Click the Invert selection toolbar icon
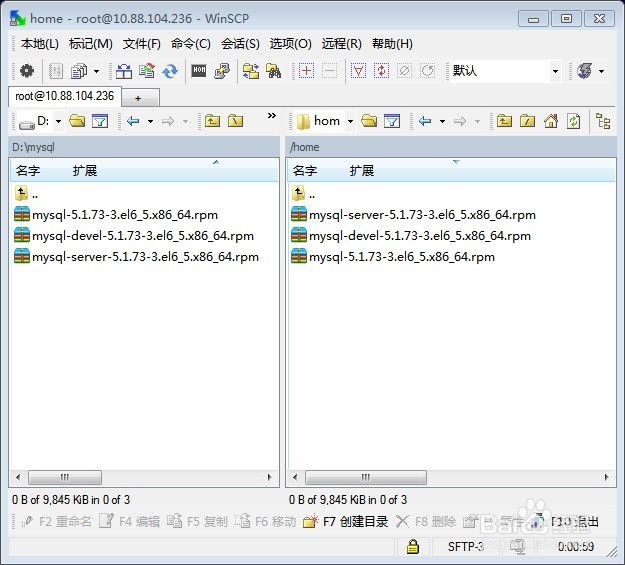Screen dimensions: 625x565 [381, 71]
